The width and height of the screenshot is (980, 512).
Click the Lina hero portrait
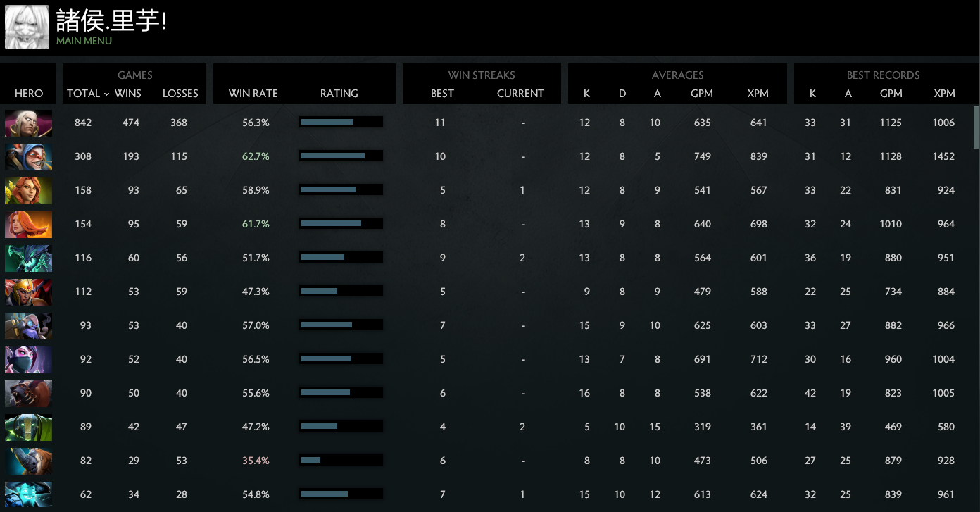click(x=28, y=224)
